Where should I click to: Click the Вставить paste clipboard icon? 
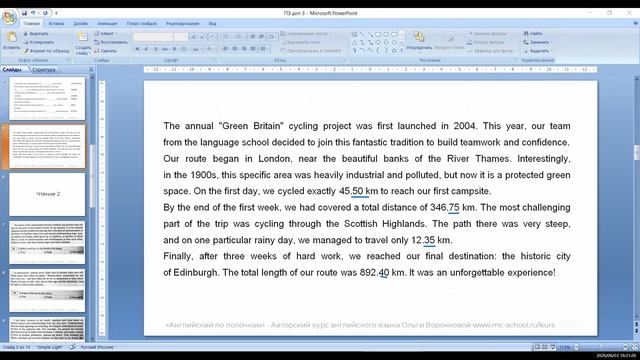tap(11, 38)
